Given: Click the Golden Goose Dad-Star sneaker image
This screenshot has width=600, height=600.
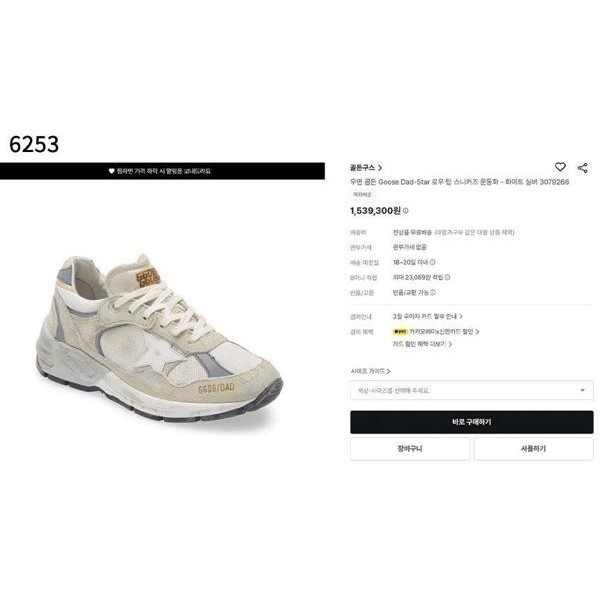Looking at the screenshot, I should point(159,339).
